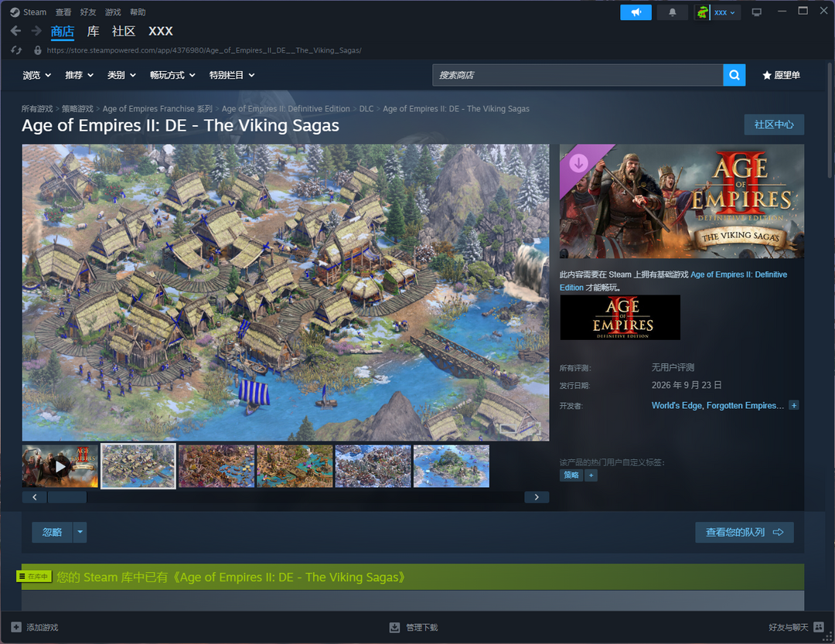Play the trailer video thumbnail
This screenshot has width=835, height=644.
pos(60,467)
